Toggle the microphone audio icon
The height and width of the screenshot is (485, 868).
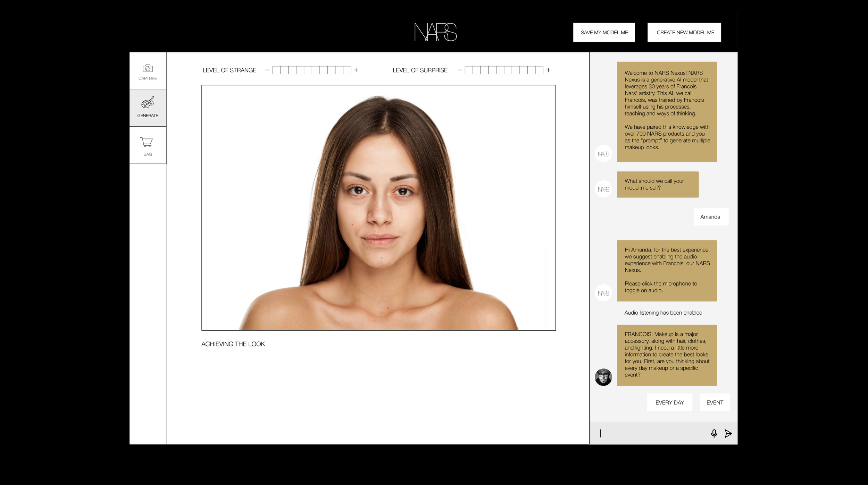click(714, 433)
